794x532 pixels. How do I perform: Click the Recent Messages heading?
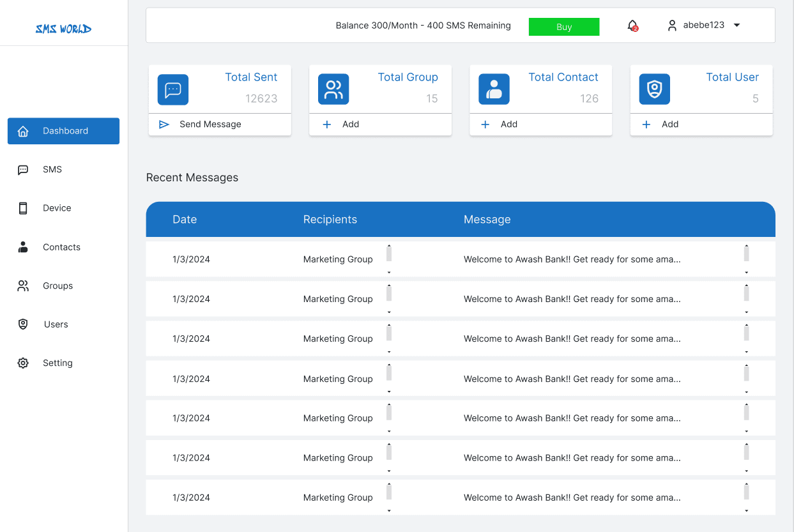pyautogui.click(x=192, y=178)
